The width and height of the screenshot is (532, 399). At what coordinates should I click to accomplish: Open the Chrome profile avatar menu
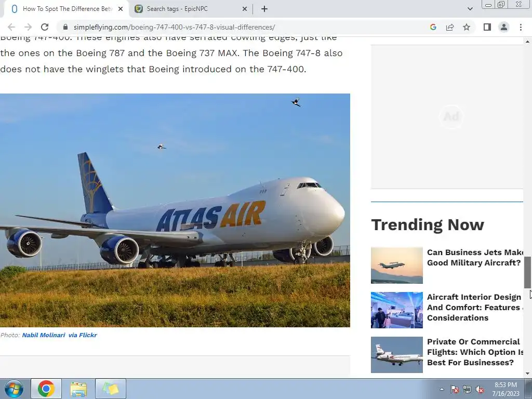(504, 27)
